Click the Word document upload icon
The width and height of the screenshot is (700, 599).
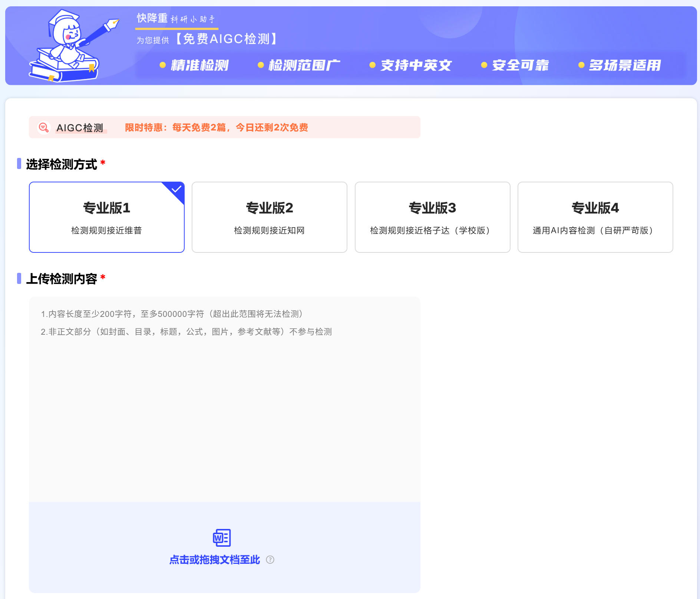(222, 537)
